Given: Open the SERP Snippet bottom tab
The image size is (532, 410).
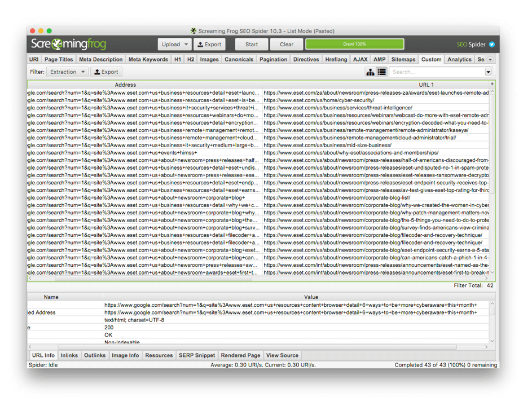Looking at the screenshot, I should 197,355.
